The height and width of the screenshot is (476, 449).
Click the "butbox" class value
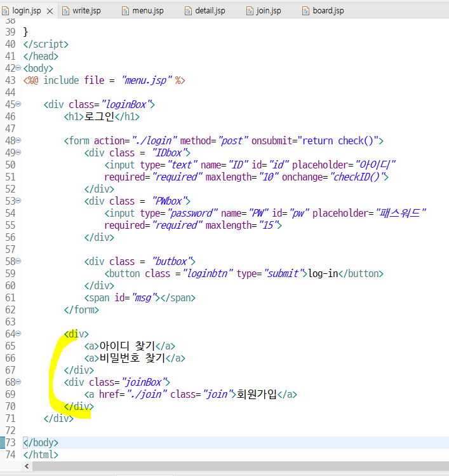coord(171,261)
